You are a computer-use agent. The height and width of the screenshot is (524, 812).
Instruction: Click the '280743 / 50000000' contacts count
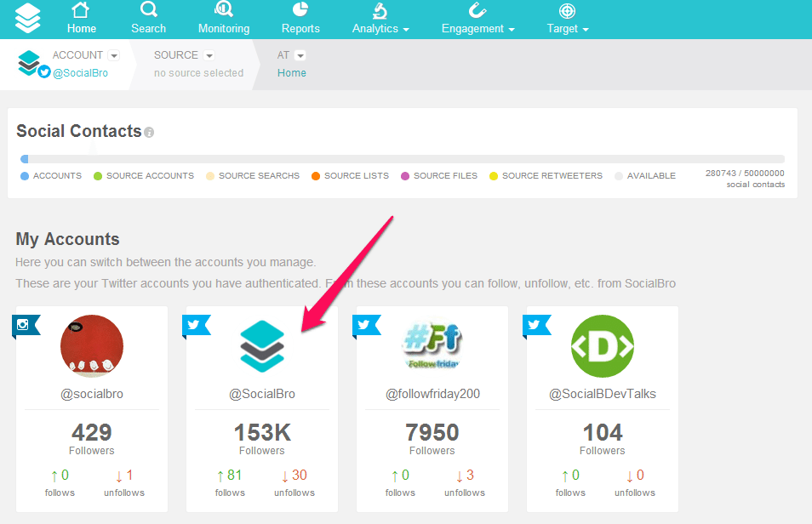point(745,173)
